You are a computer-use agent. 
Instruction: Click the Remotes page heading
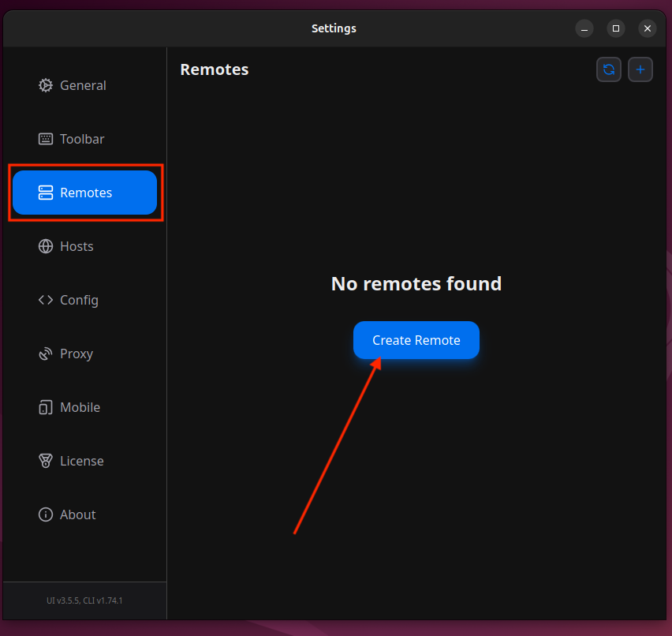(215, 69)
